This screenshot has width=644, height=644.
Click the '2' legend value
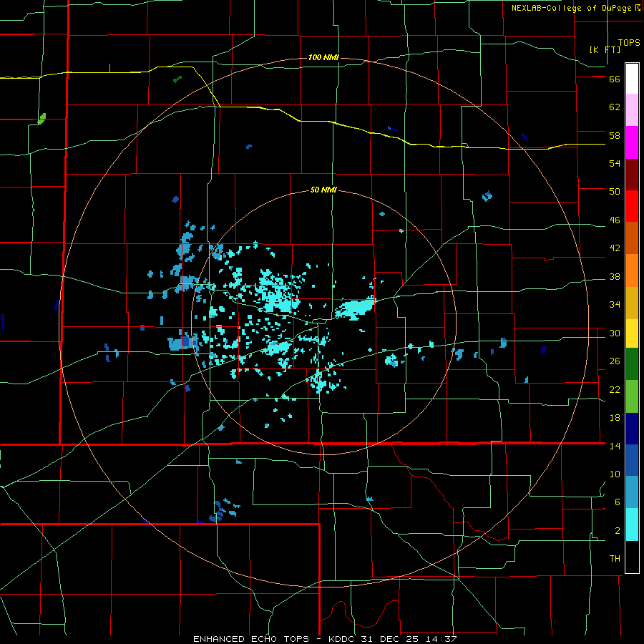[x=618, y=531]
